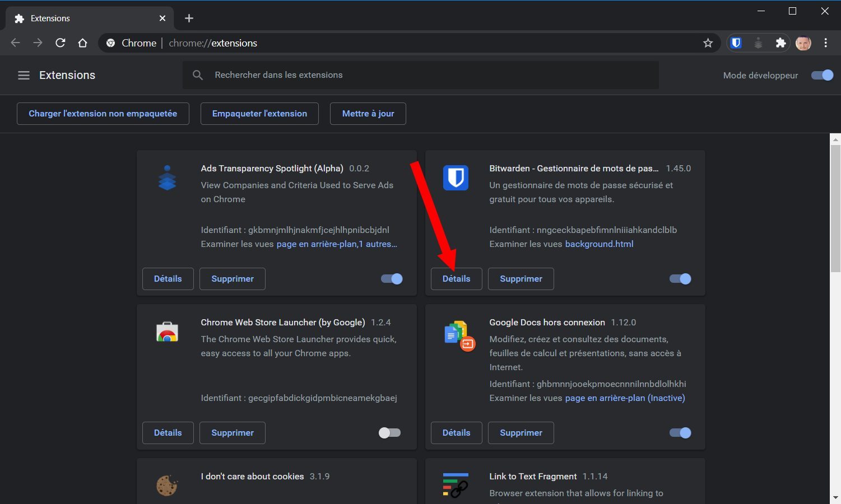Click Supprimer for Chrome Web Store Launcher

233,433
